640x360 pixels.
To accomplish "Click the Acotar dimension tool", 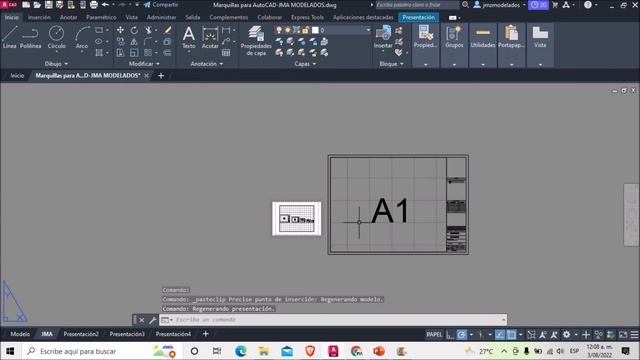I will pyautogui.click(x=210, y=37).
